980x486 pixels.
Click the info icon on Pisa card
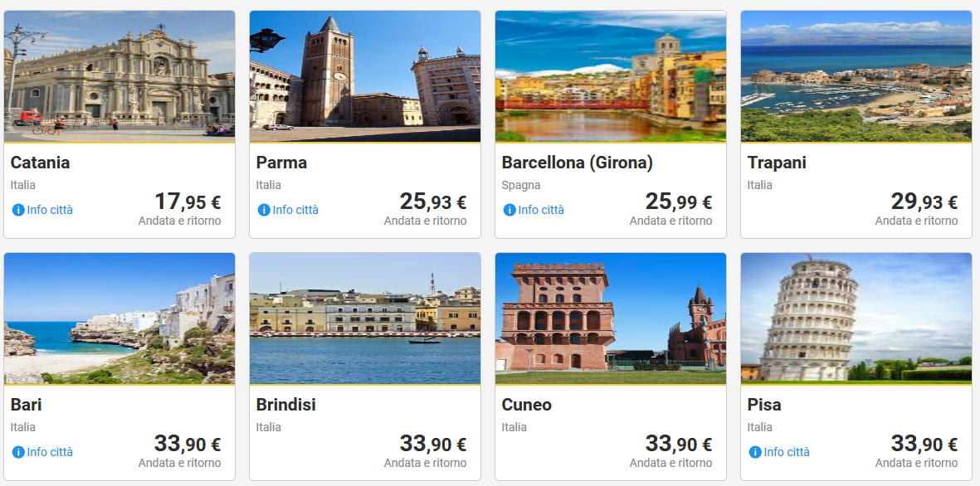point(754,452)
